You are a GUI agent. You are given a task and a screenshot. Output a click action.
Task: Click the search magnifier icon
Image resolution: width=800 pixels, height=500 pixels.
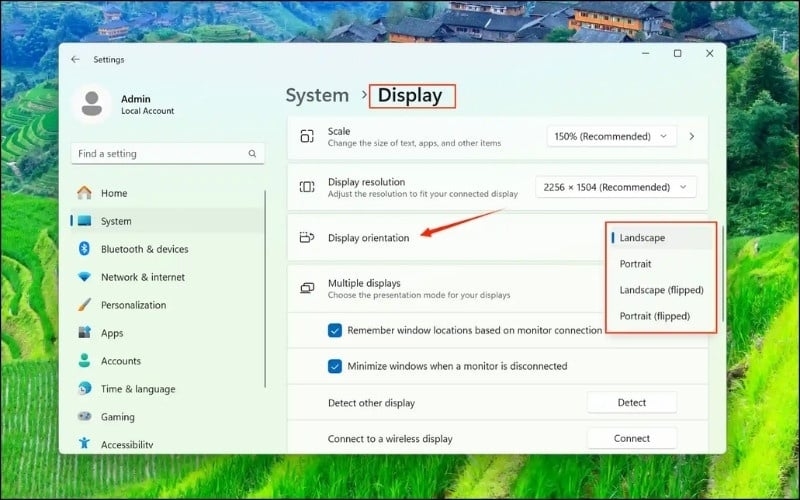252,154
